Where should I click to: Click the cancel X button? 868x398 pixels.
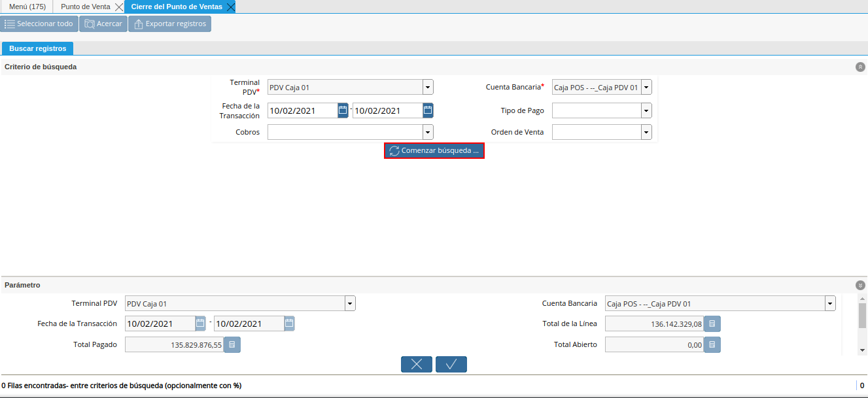click(417, 365)
